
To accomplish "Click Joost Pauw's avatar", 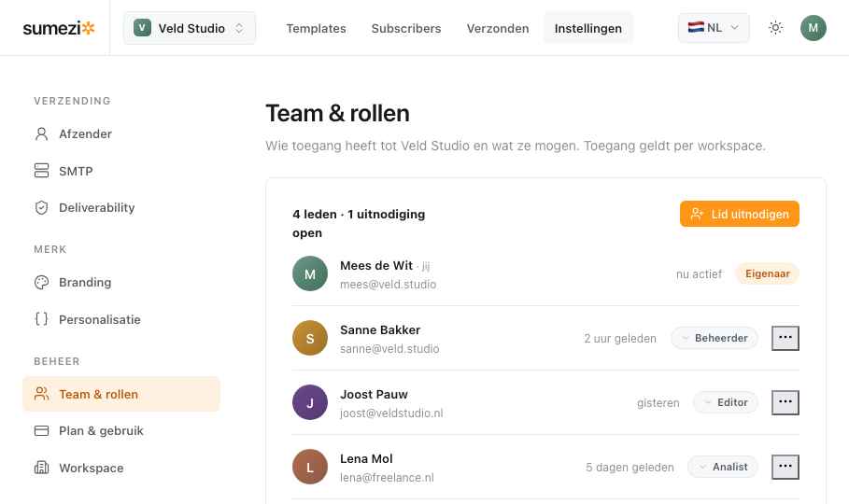I will pyautogui.click(x=310, y=403).
